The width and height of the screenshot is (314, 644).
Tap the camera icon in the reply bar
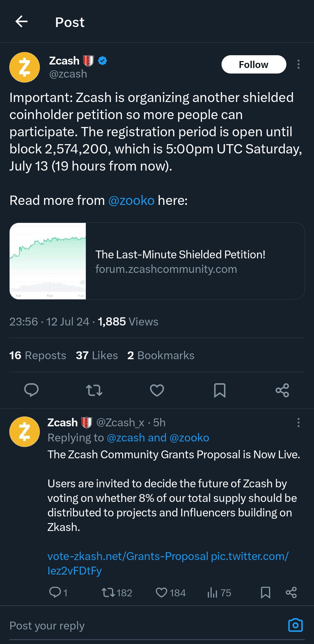(295, 625)
